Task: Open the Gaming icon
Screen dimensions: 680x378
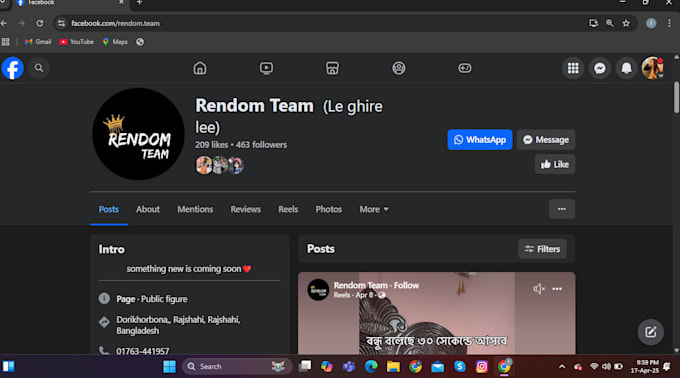Action: pos(464,68)
